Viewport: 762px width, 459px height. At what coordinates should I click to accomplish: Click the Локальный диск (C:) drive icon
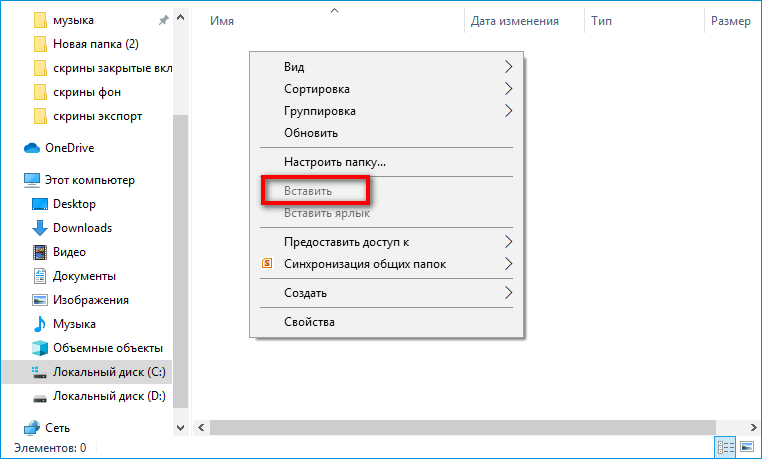point(39,373)
